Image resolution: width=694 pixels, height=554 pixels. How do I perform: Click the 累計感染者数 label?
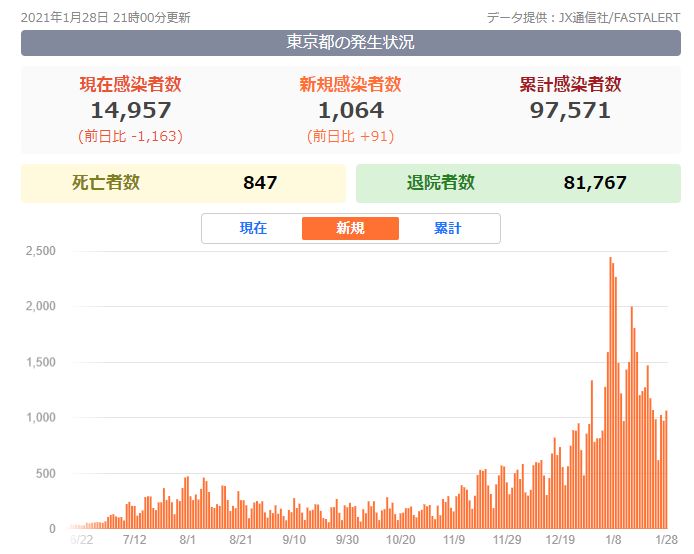(x=570, y=84)
